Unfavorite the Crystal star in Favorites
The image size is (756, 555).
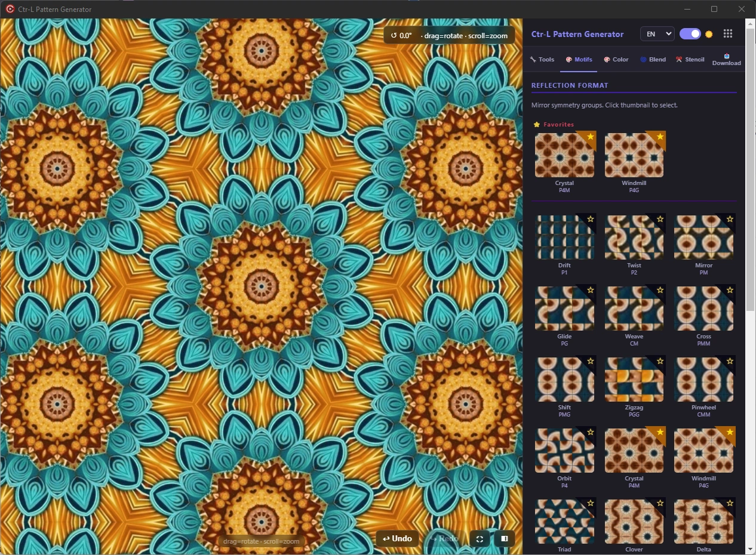point(590,137)
